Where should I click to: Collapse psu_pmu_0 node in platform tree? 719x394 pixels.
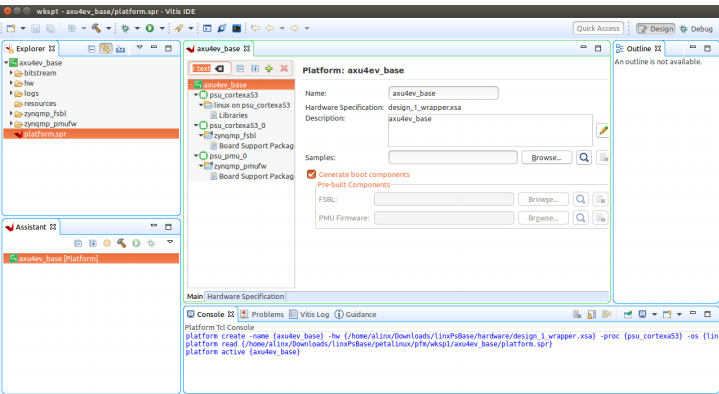click(x=196, y=156)
